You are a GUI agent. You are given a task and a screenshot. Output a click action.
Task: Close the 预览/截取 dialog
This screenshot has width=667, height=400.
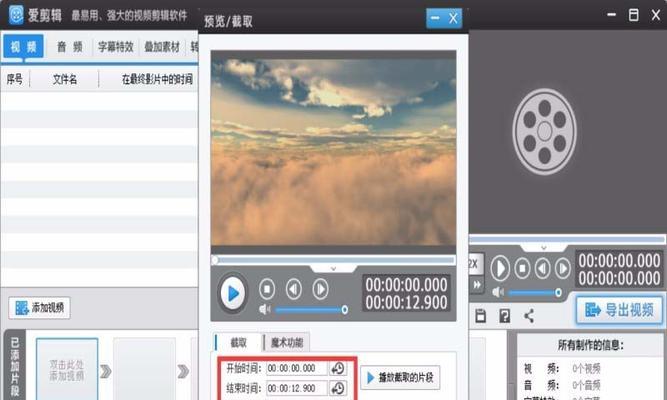[x=453, y=18]
